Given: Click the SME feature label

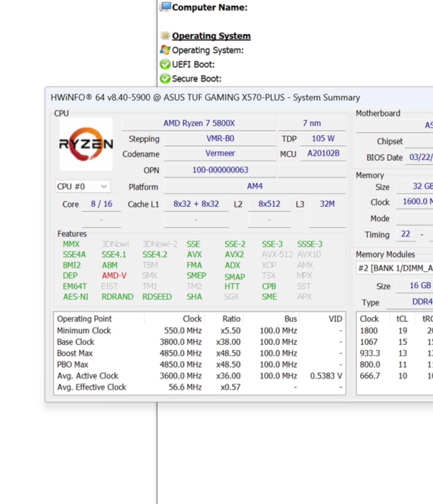Looking at the screenshot, I should 269,297.
